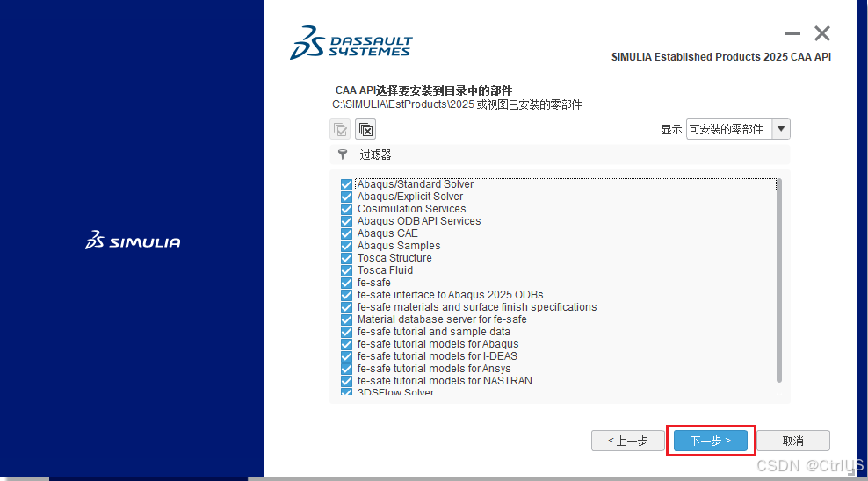Select fe-safe tutorial models for NASTRAN label
This screenshot has width=868, height=481.
pyautogui.click(x=445, y=381)
